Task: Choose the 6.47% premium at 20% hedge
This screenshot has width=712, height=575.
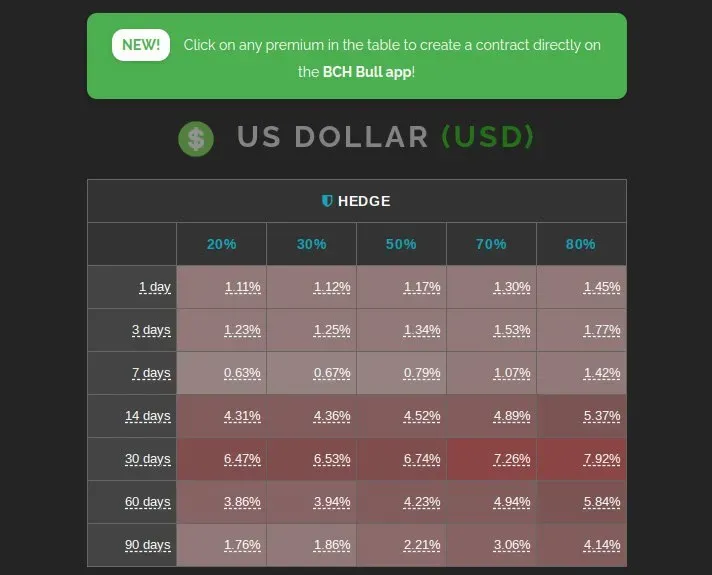Action: (242, 459)
